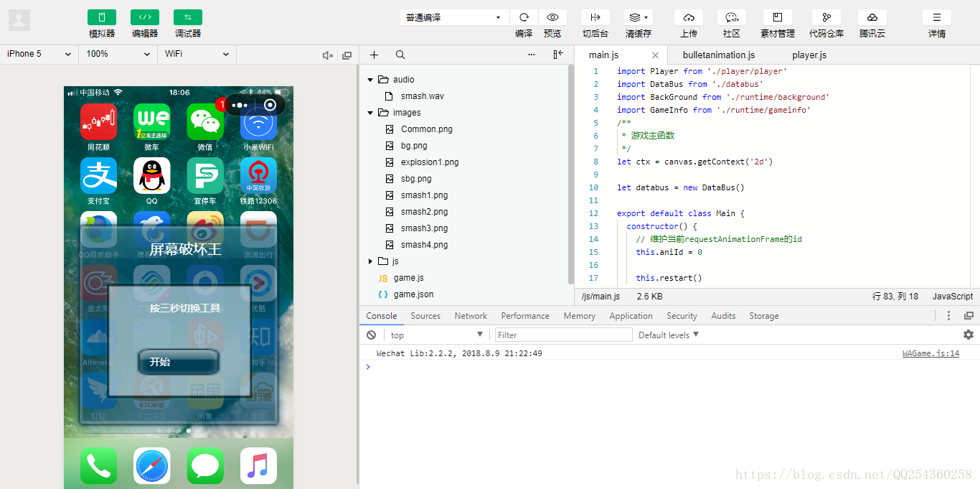The image size is (980, 489).
Task: Open the Tencent Cloud icon
Action: pos(872,17)
